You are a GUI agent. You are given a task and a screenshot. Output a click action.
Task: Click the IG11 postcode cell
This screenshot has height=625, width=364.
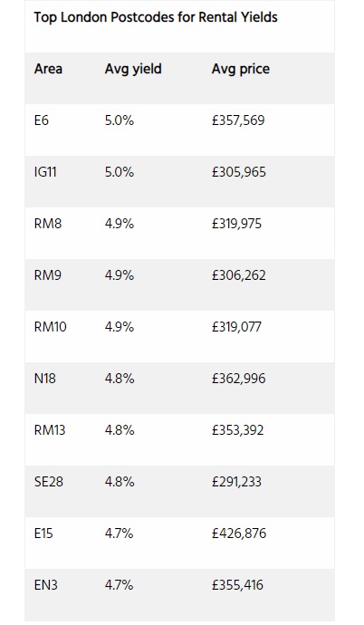click(45, 172)
